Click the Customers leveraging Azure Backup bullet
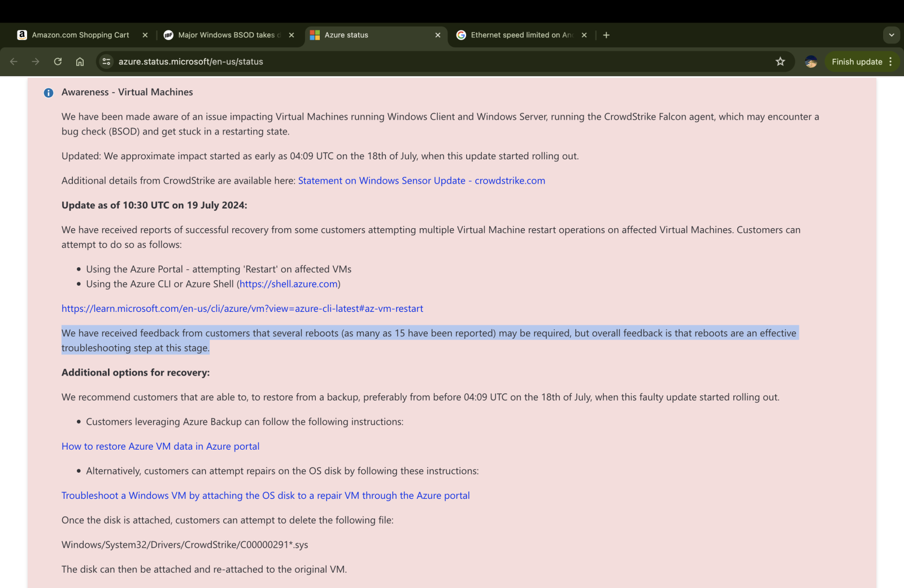 tap(245, 422)
